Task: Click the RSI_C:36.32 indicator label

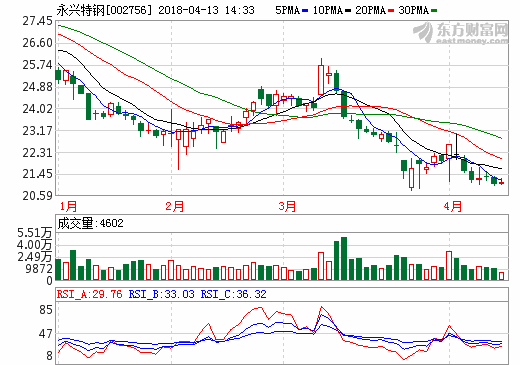Action: pyautogui.click(x=233, y=294)
